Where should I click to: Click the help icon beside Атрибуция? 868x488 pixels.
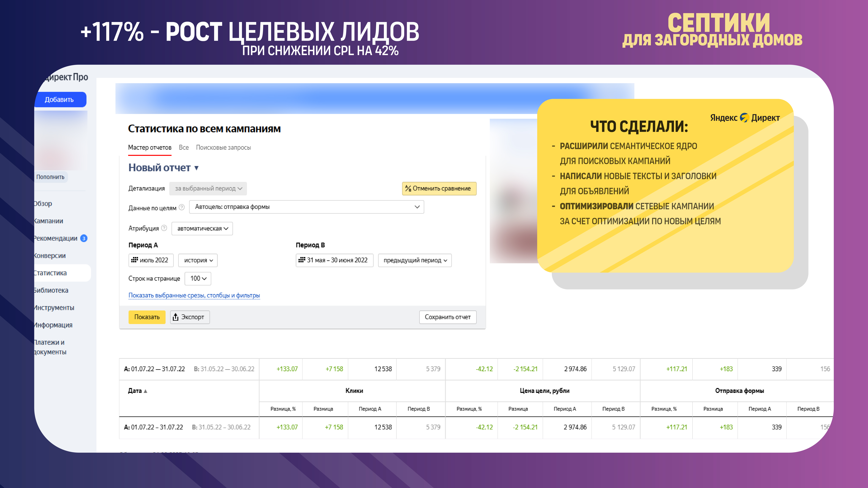[164, 228]
